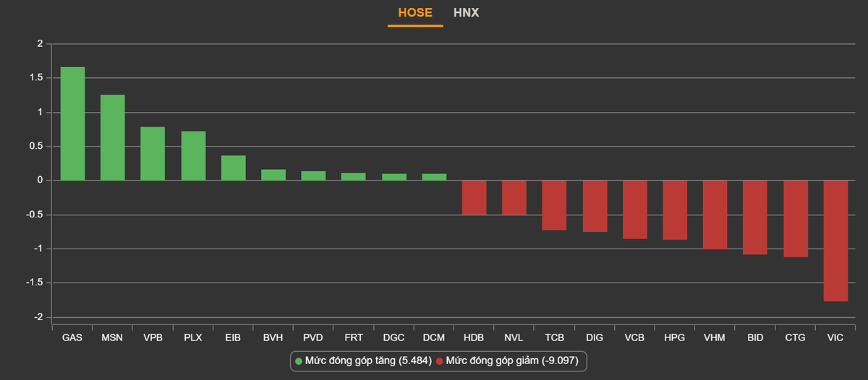
Task: Select the VIC largest red bar
Action: (x=835, y=241)
